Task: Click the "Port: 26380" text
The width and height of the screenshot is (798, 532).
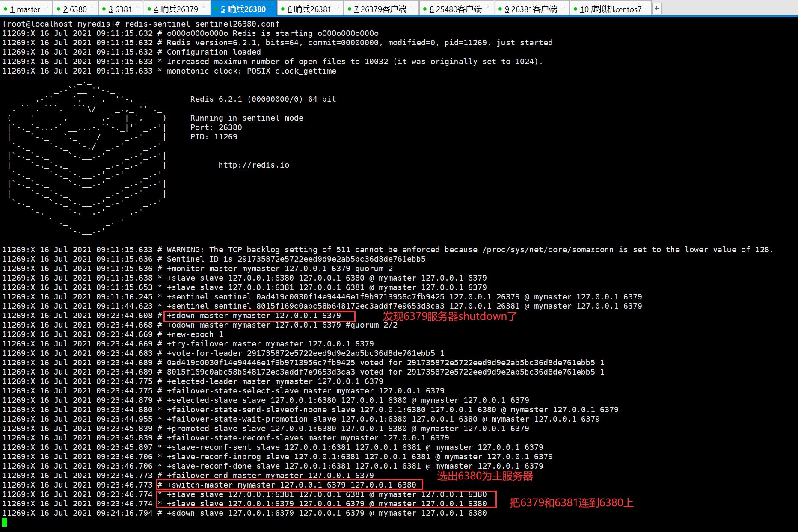Action: coord(216,127)
